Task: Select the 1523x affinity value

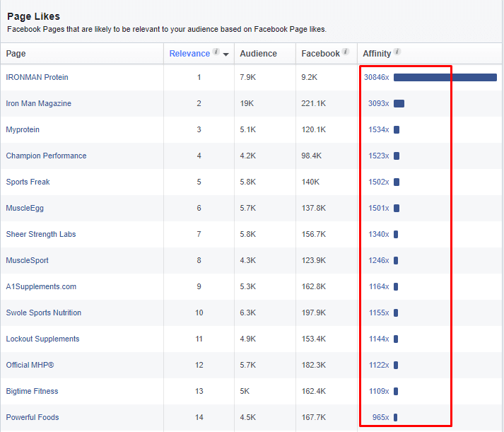Action: click(x=379, y=156)
